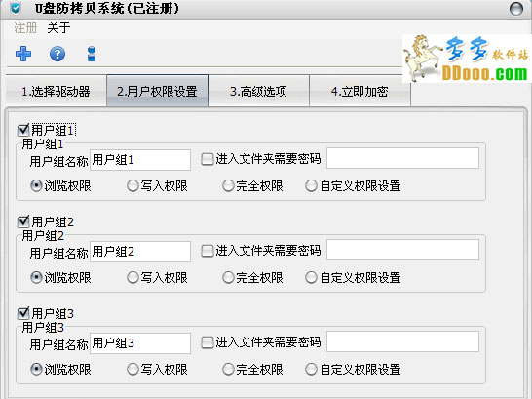Switch to 3.高级选项 tab
The height and width of the screenshot is (399, 532).
coord(258,91)
